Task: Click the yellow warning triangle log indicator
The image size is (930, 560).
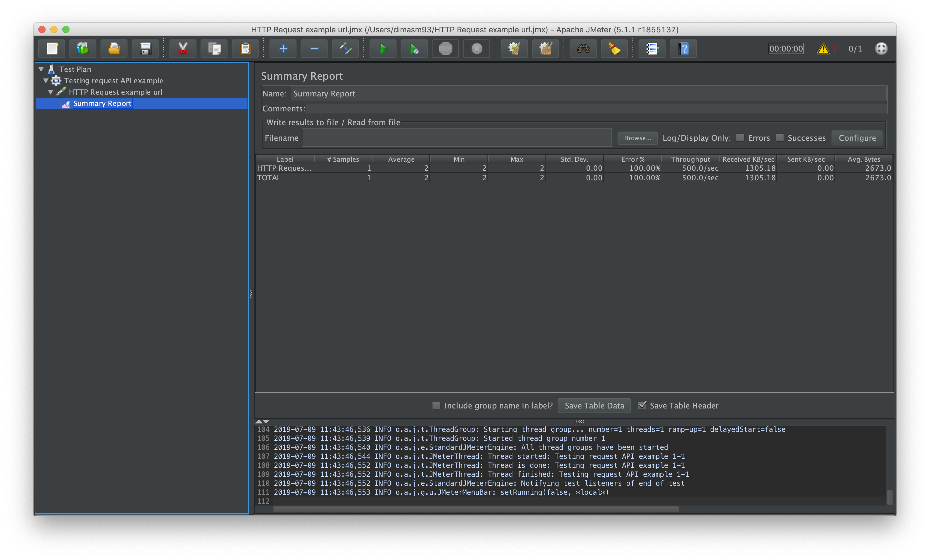Action: tap(823, 49)
